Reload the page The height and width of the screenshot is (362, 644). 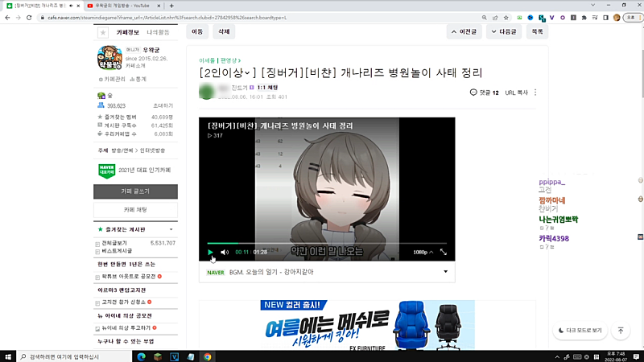click(29, 18)
